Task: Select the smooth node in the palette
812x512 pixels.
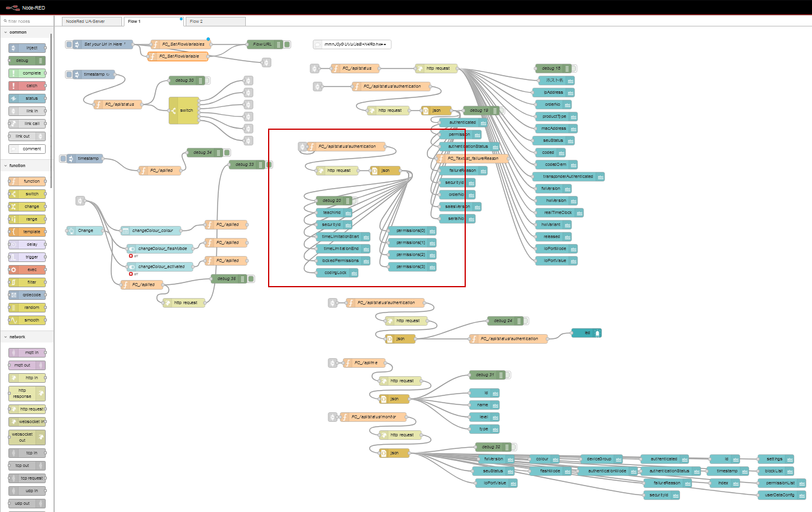Action: [27, 320]
